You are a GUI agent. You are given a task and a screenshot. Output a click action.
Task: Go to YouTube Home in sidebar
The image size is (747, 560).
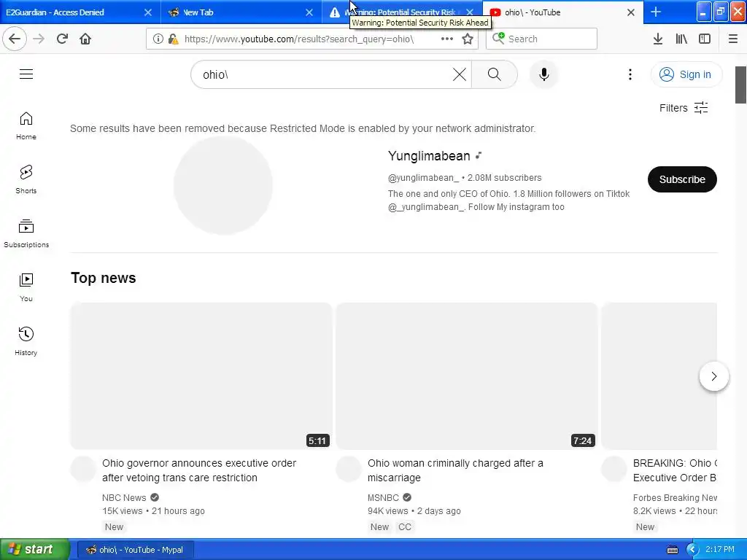[x=26, y=125]
